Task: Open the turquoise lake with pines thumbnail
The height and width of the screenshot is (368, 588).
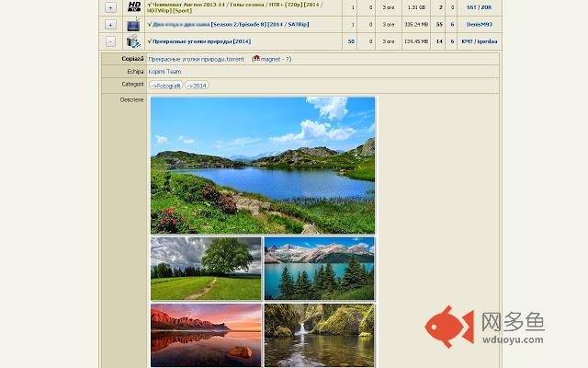Action: (320, 269)
